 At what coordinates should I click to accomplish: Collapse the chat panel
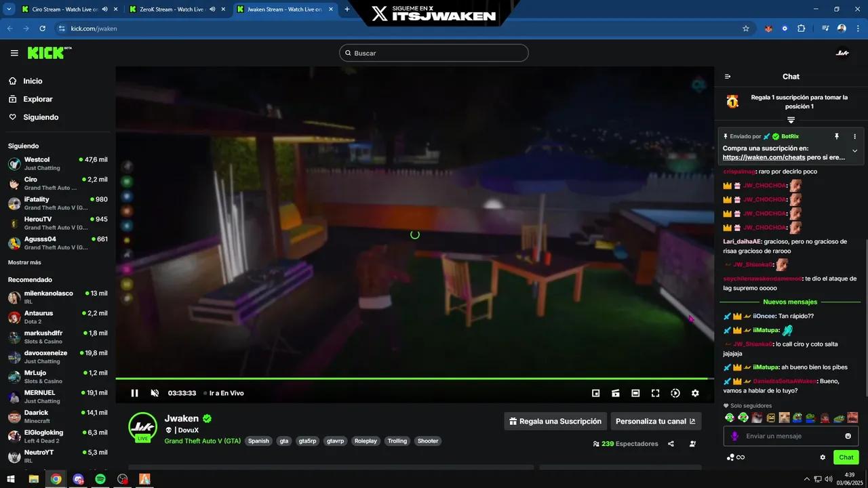(x=728, y=77)
